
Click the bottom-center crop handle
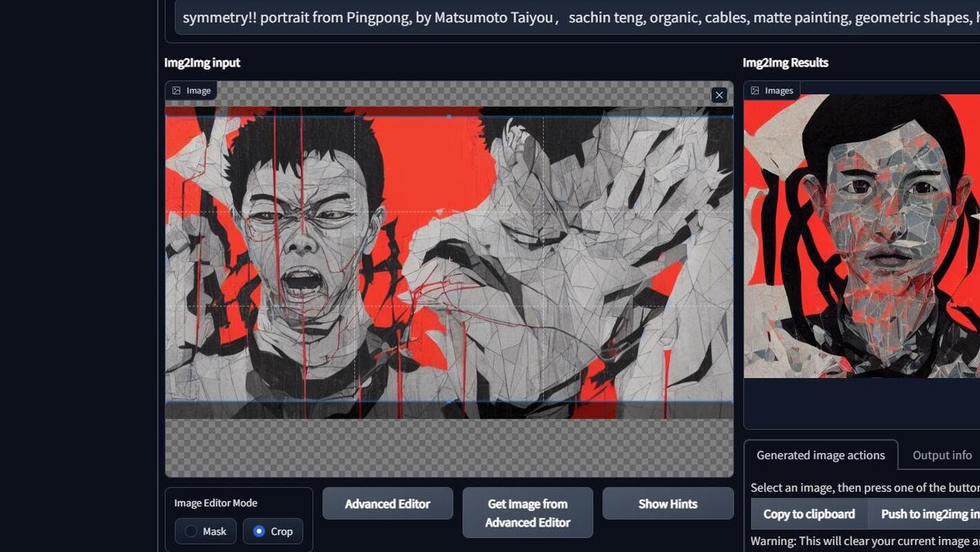point(449,401)
